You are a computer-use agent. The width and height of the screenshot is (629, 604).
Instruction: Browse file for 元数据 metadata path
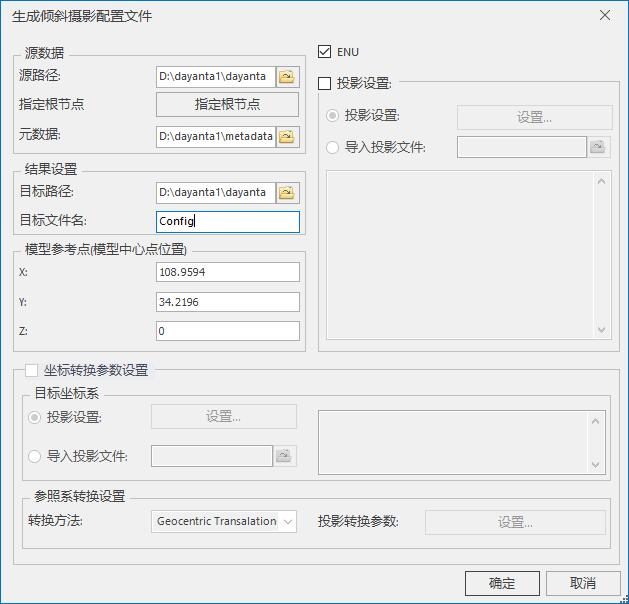tap(287, 137)
